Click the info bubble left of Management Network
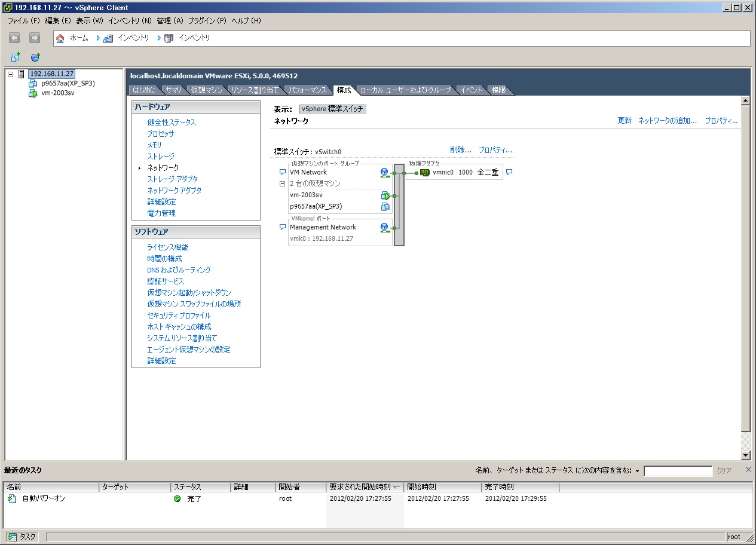The width and height of the screenshot is (756, 545). coord(283,227)
